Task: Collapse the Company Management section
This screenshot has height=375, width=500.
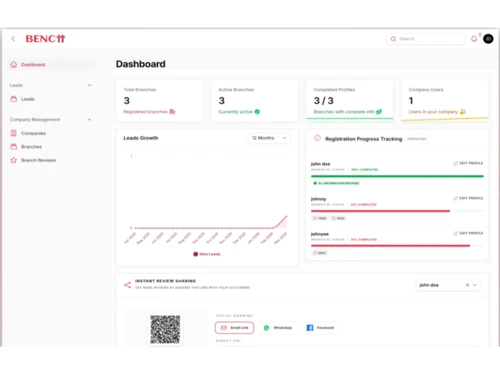Action: click(x=89, y=120)
